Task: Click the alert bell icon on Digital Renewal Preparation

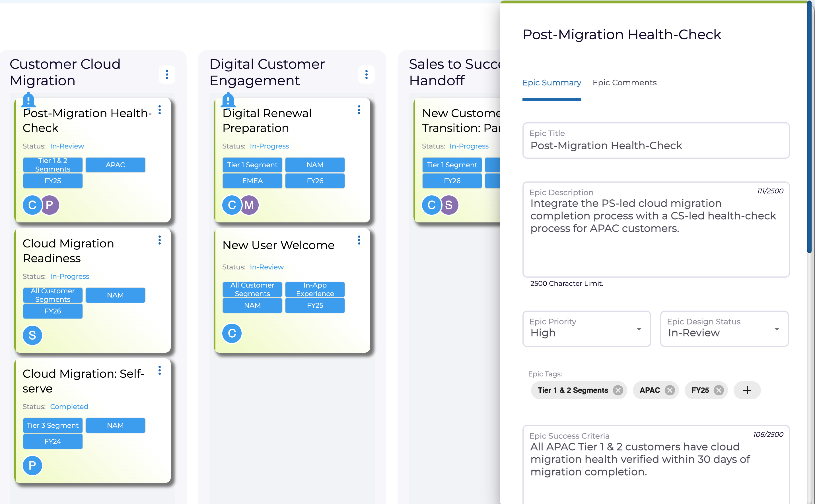Action: pos(228,101)
